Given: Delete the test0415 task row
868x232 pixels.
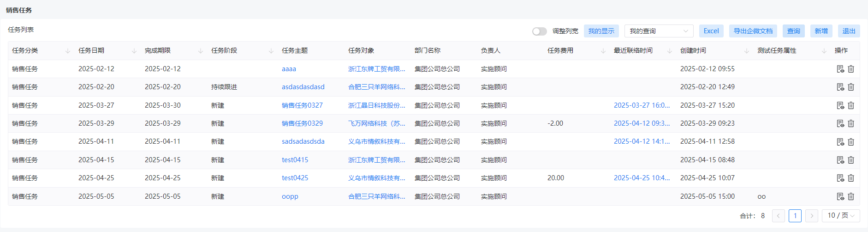Looking at the screenshot, I should tap(851, 160).
